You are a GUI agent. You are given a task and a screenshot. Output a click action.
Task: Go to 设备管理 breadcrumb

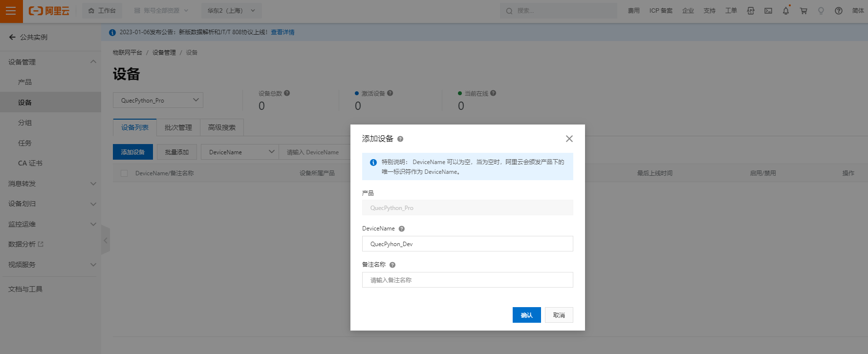pos(164,52)
